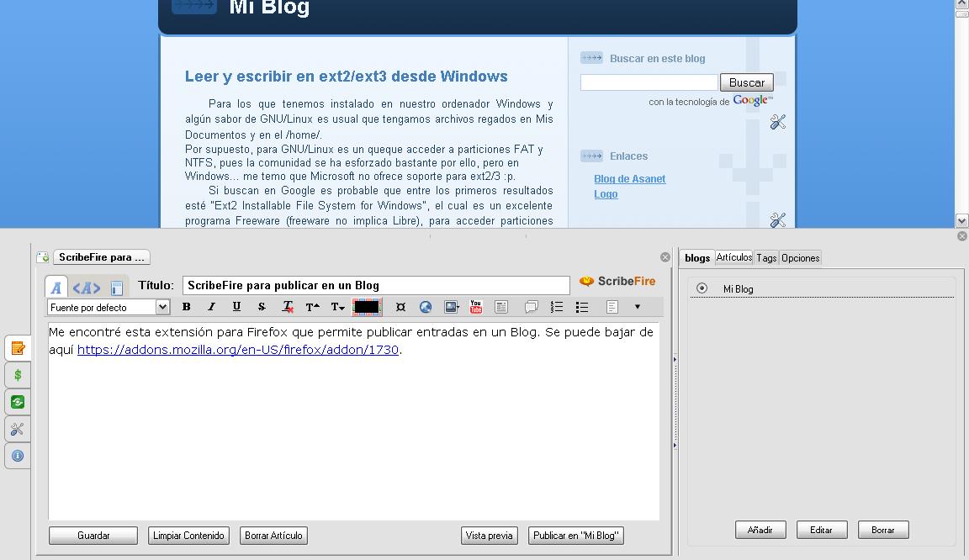Image resolution: width=969 pixels, height=560 pixels.
Task: Click the new post tab icon
Action: coord(43,257)
